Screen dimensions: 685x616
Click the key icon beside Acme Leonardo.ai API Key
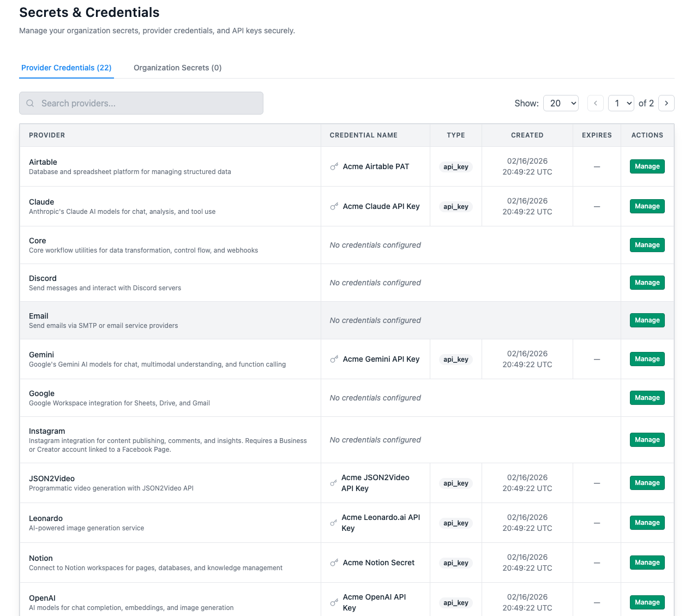tap(333, 523)
